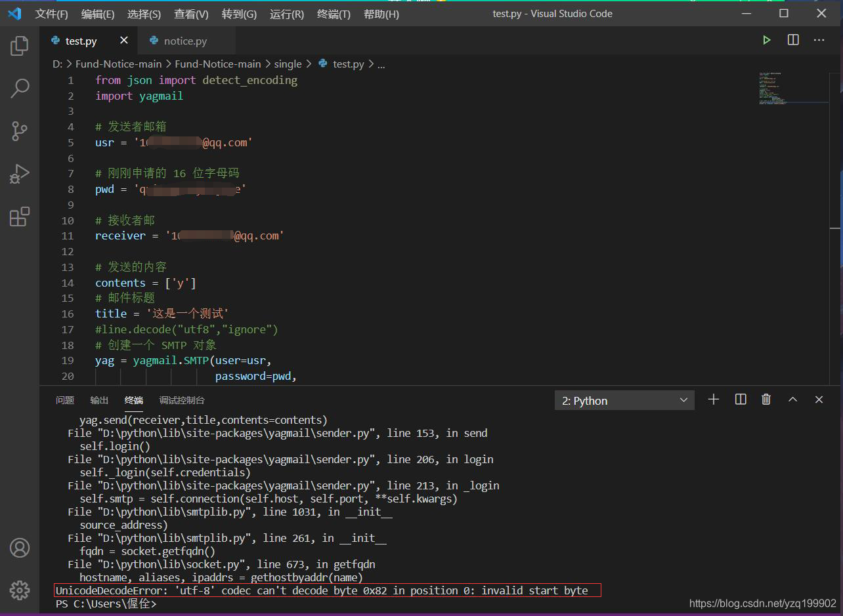Open the 终端(T) menu
The image size is (843, 616).
click(334, 14)
